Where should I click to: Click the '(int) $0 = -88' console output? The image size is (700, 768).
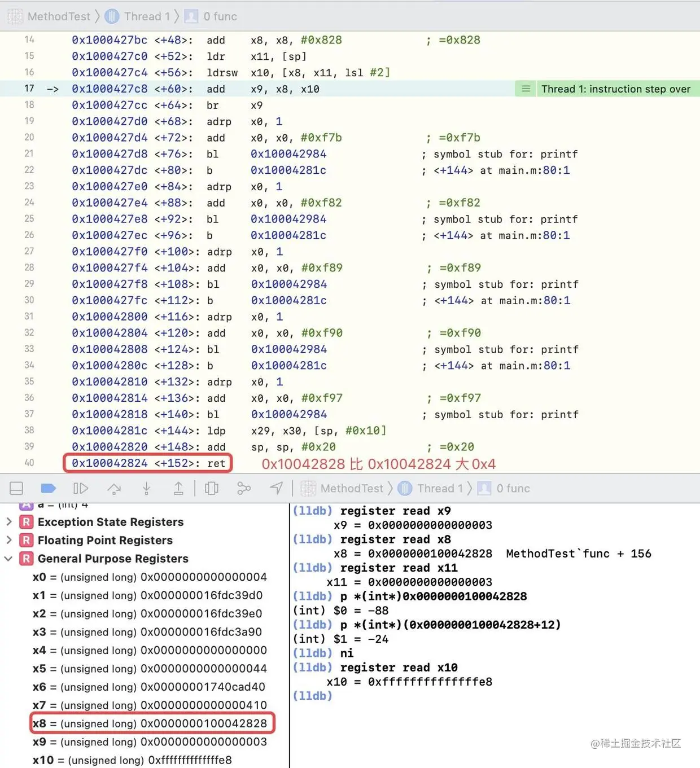pyautogui.click(x=340, y=611)
